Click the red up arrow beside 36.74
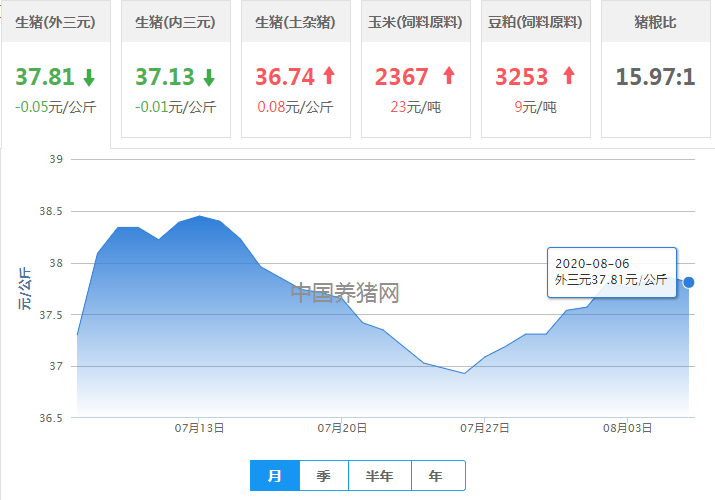Viewport: 715px width, 500px height. click(329, 76)
